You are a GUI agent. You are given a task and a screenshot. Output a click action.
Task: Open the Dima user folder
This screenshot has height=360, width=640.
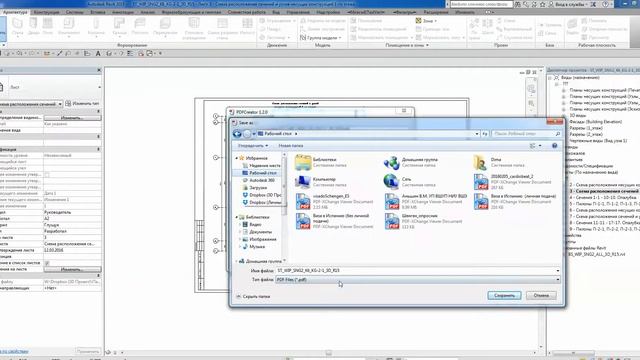[500, 162]
